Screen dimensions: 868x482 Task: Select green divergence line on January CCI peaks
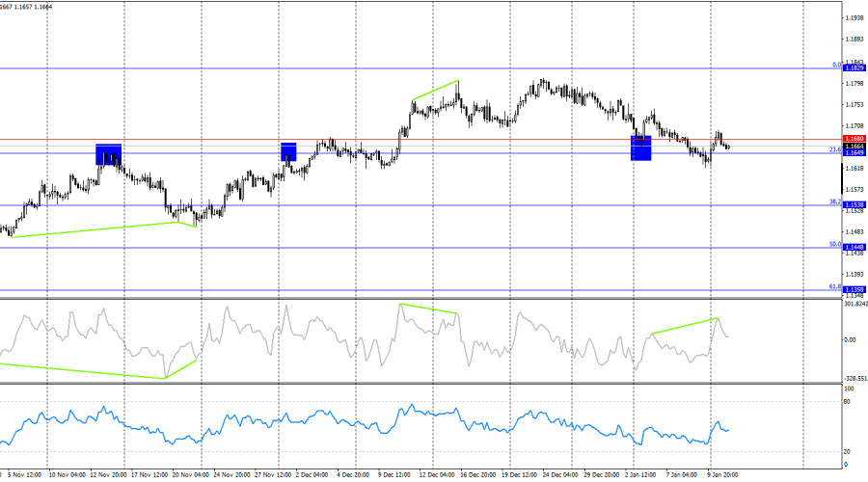coord(685,326)
